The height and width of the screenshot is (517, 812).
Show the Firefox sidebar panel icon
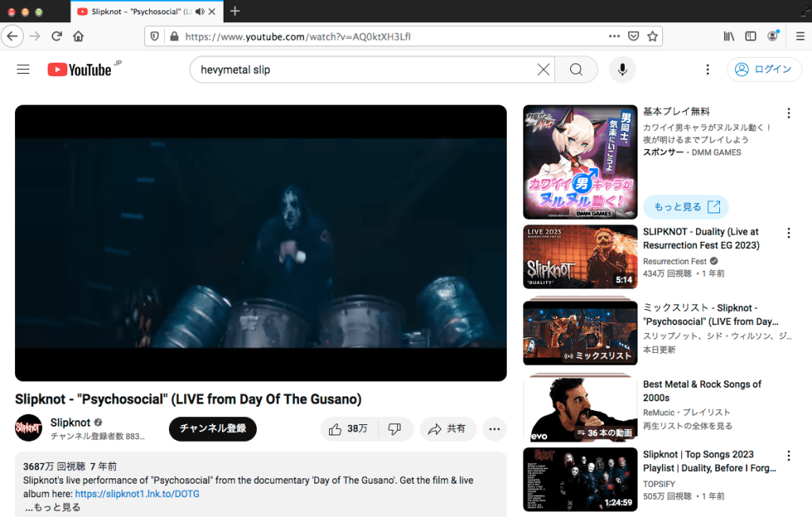point(750,36)
